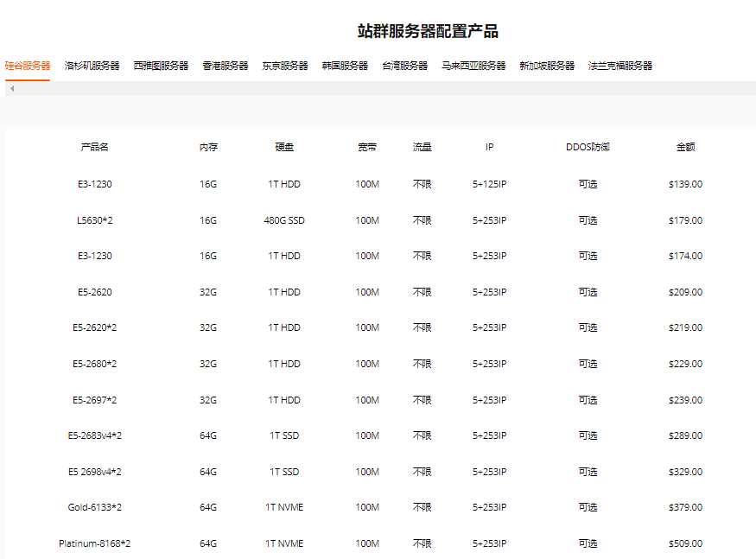The height and width of the screenshot is (559, 756).
Task: Switch to the 洛杉矶服务器 tab
Action: click(92, 66)
